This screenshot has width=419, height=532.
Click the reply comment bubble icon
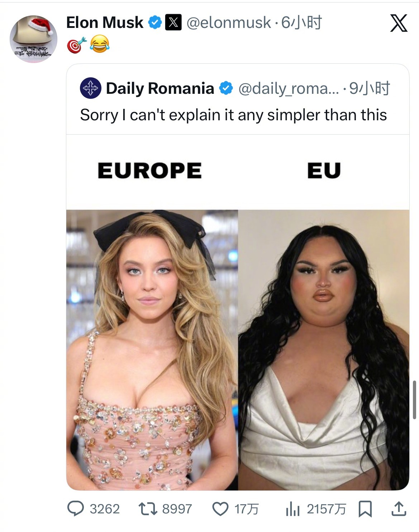[x=76, y=509]
